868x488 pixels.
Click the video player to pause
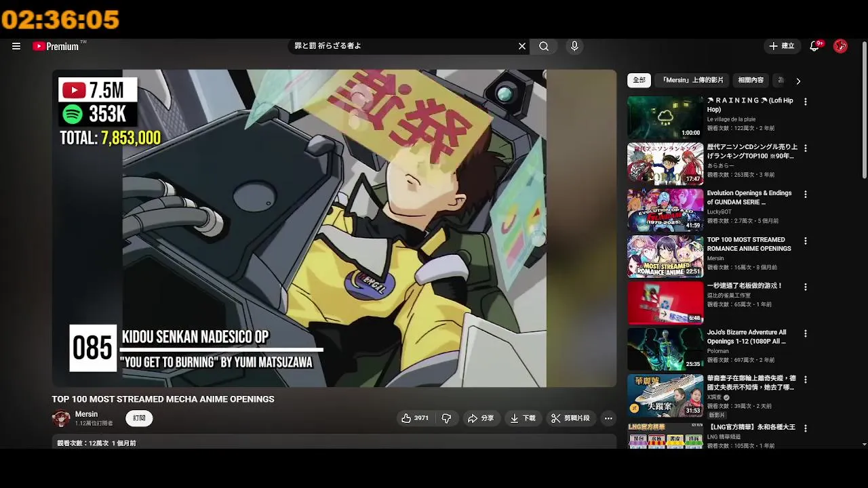click(334, 228)
